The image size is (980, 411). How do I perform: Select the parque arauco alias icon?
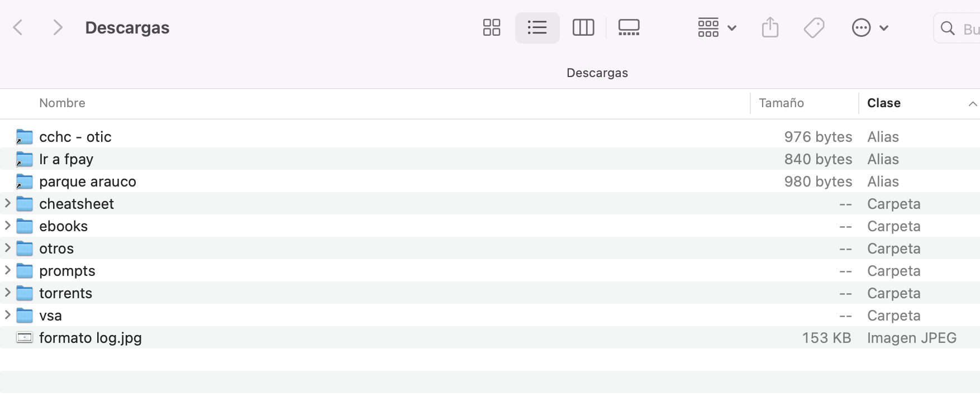25,181
